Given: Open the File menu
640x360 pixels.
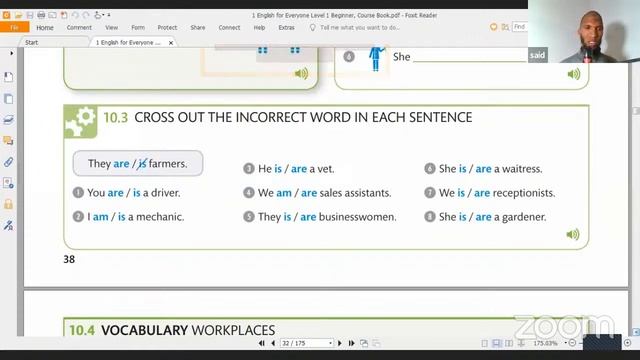Looking at the screenshot, I should tap(15, 27).
